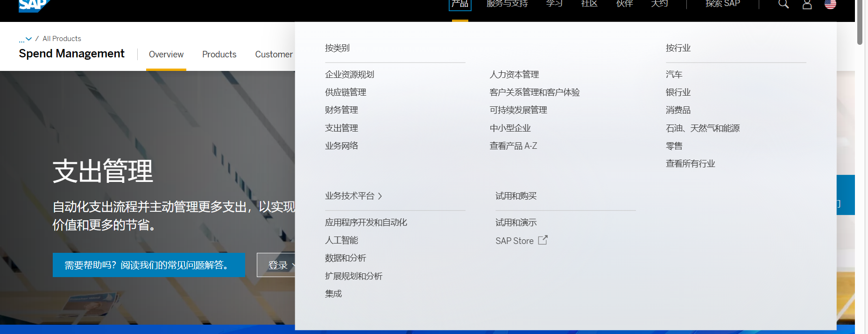The height and width of the screenshot is (334, 868).
Task: Open 人工智能 link
Action: (x=341, y=240)
